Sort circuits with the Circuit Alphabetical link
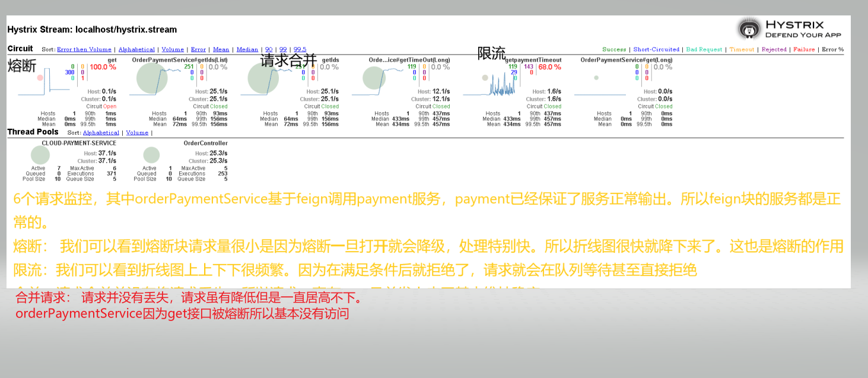This screenshot has width=868, height=378. [x=136, y=50]
